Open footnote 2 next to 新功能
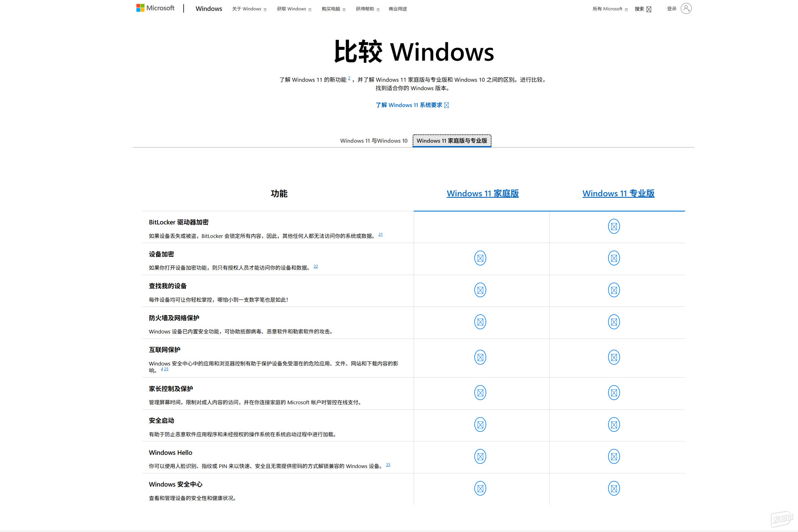 (x=349, y=78)
